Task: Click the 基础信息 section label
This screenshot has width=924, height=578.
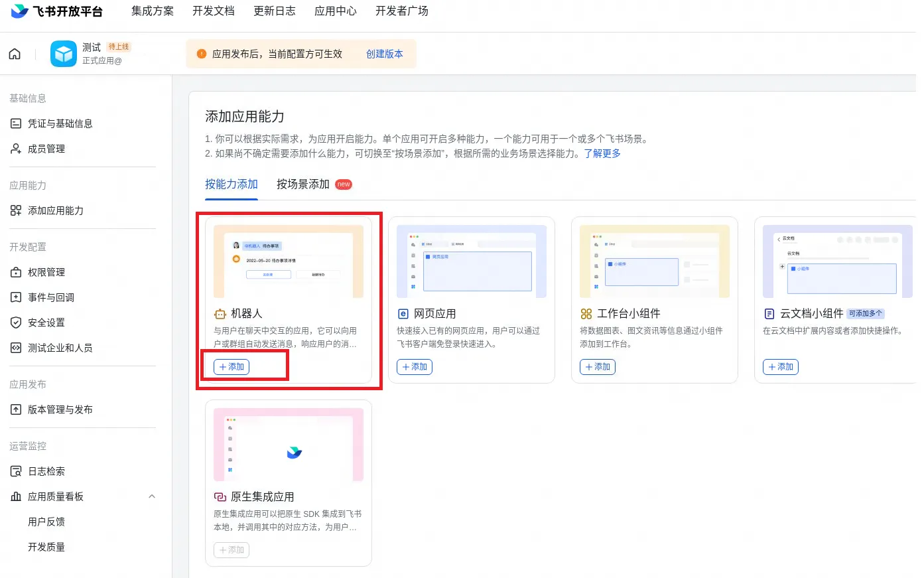Action: pyautogui.click(x=28, y=98)
